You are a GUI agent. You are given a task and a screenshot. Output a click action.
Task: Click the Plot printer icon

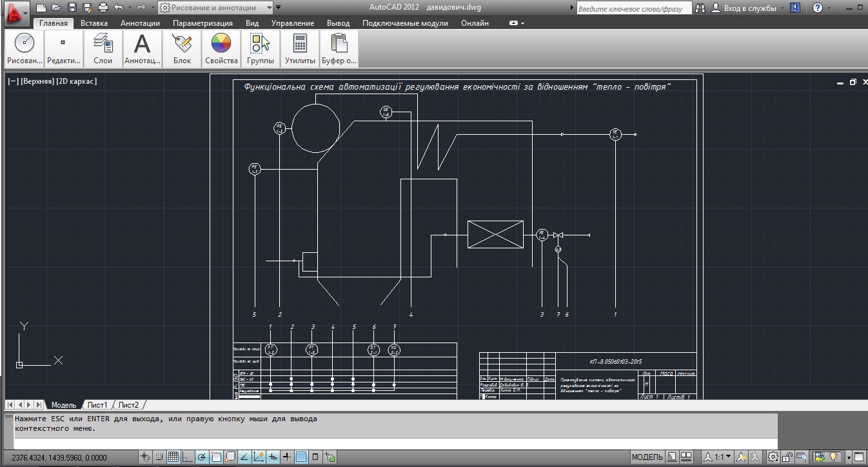click(103, 8)
